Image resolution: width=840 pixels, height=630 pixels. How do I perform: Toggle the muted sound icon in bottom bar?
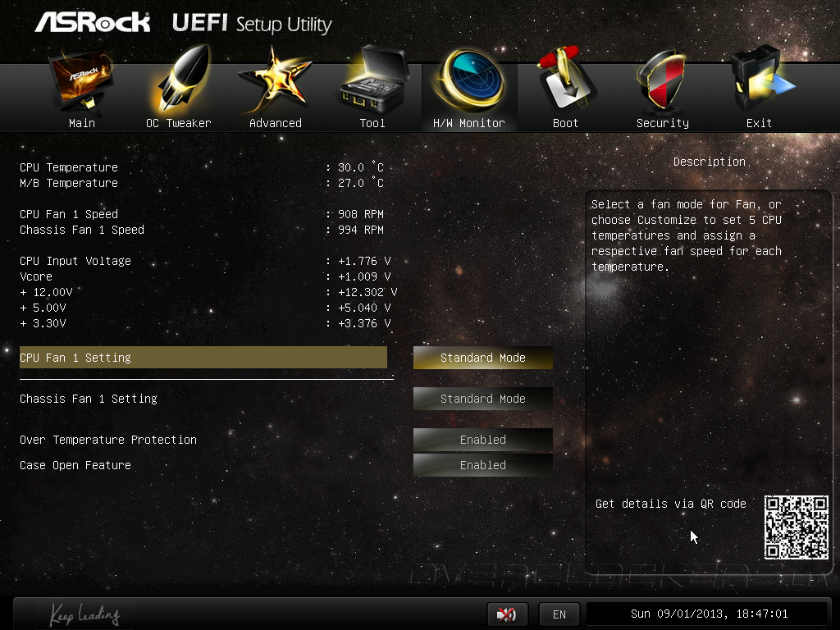tap(507, 614)
